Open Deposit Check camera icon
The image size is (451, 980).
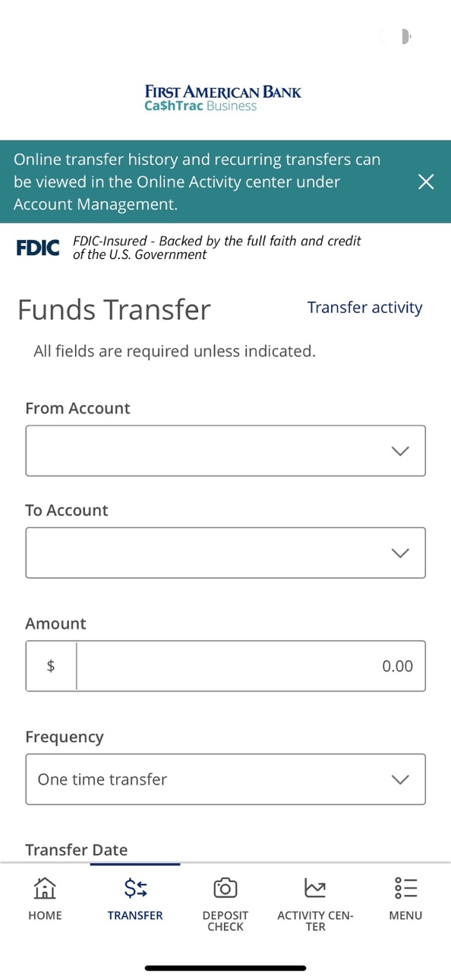pos(225,887)
